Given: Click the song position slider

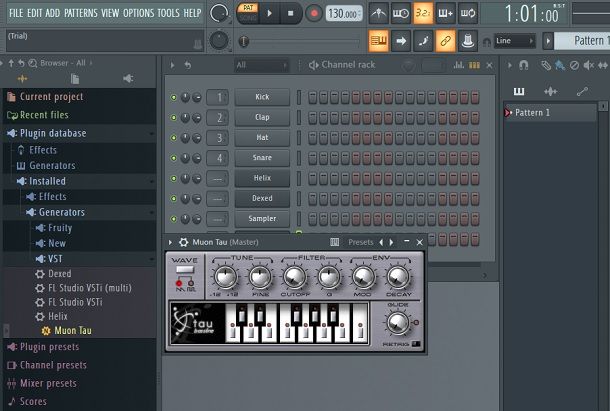Looking at the screenshot, I should (298, 41).
